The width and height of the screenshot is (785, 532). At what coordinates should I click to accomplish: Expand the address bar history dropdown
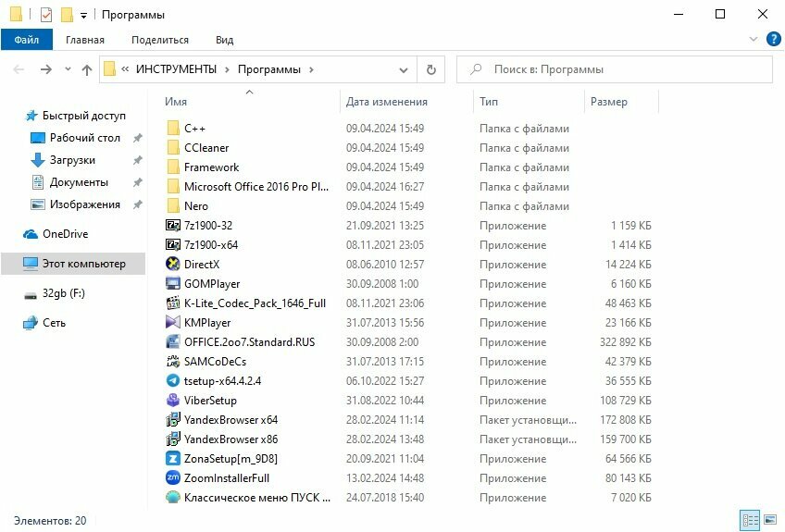click(x=404, y=70)
